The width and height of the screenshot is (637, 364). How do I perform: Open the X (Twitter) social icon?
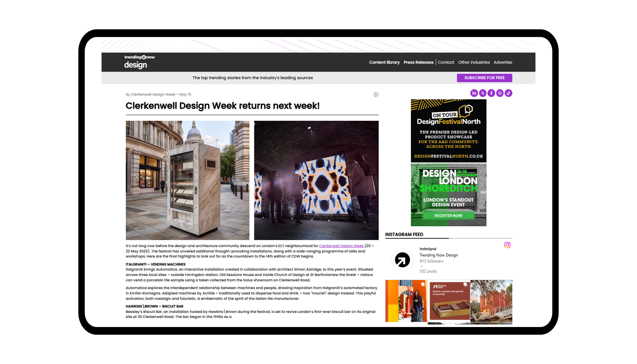pyautogui.click(x=483, y=93)
